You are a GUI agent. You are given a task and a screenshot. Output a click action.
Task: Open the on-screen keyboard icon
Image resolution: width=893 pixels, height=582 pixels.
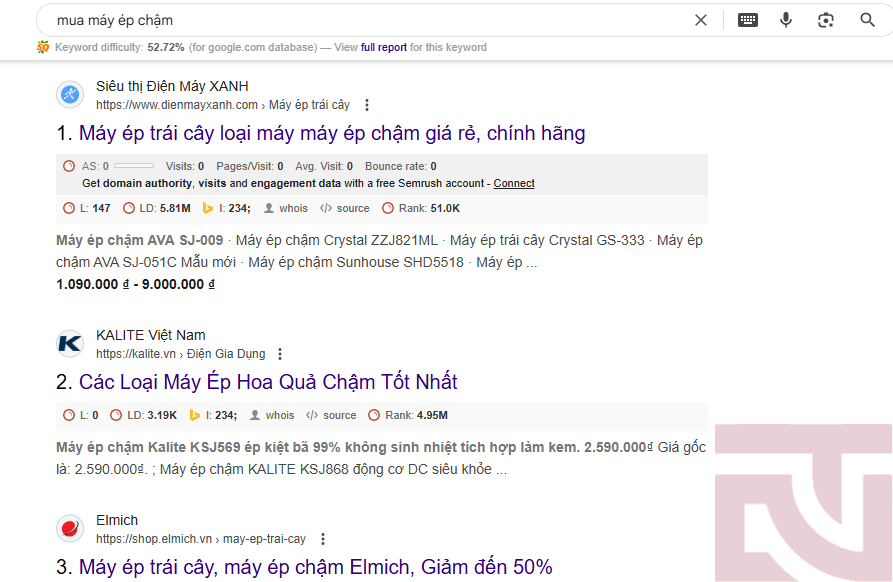click(x=747, y=21)
